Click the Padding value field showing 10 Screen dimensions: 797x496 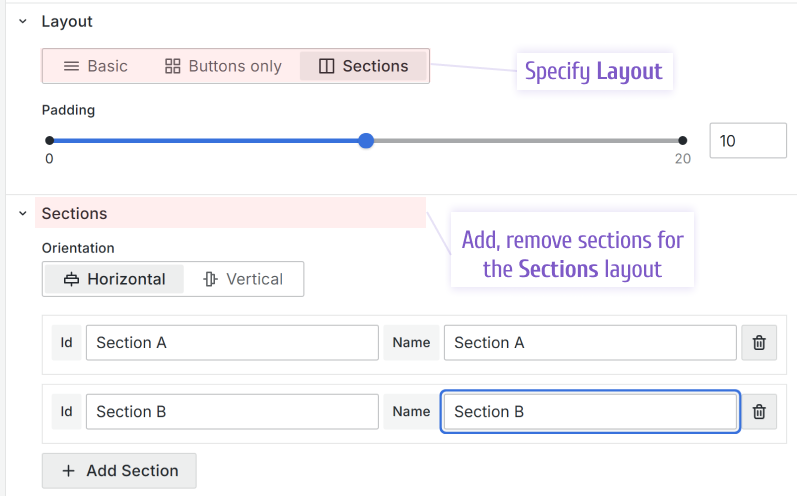click(747, 141)
